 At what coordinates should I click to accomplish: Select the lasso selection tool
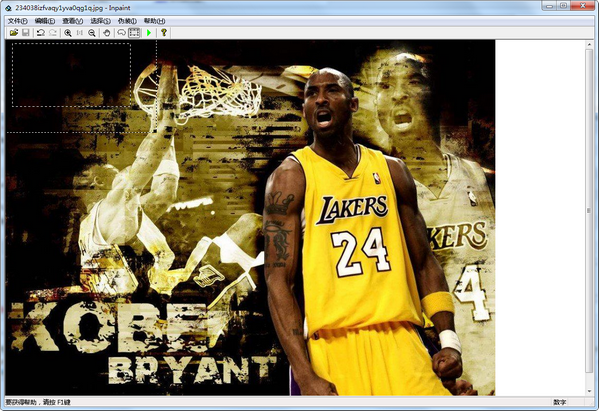pos(121,33)
